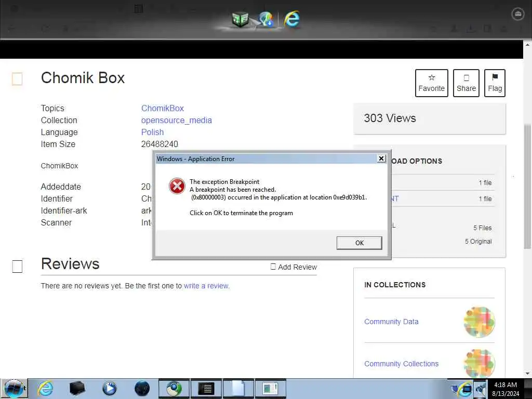The height and width of the screenshot is (399, 532).
Task: Click the icon left of Chomik Box title
Action: point(17,79)
